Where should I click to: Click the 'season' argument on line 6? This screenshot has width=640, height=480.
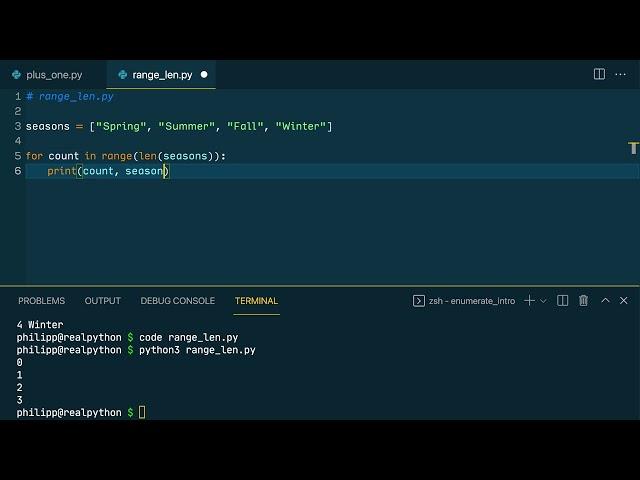coord(144,171)
